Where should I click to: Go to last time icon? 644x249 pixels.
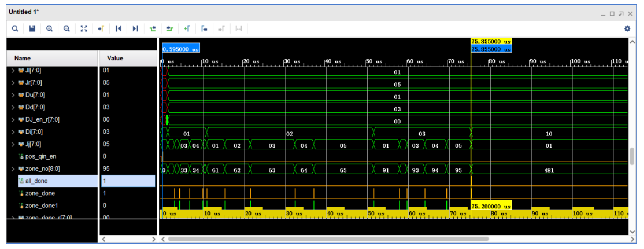[x=135, y=29]
